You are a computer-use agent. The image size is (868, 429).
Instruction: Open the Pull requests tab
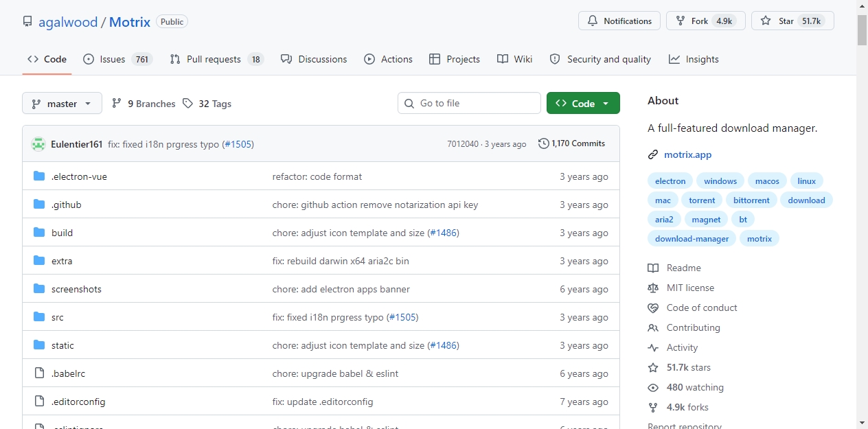coord(217,59)
